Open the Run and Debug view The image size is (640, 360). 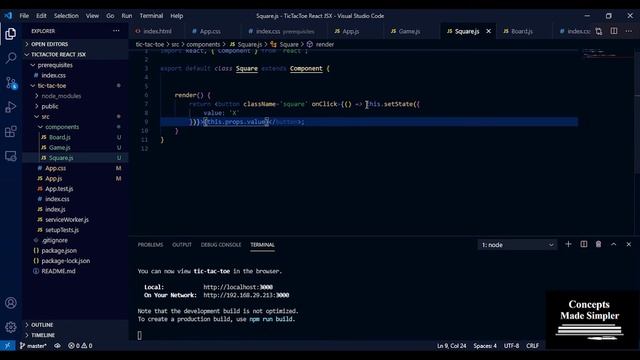tap(11, 107)
